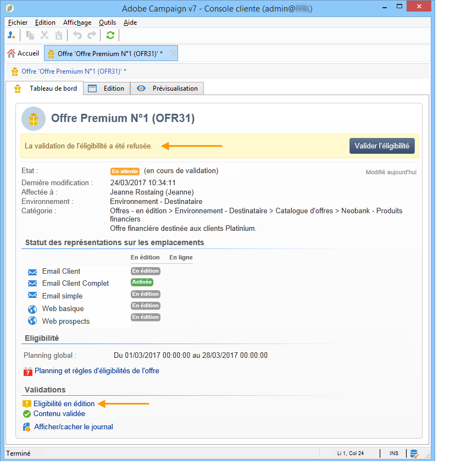The image size is (450, 476).
Task: Click the Web prospects row label
Action: tap(66, 322)
